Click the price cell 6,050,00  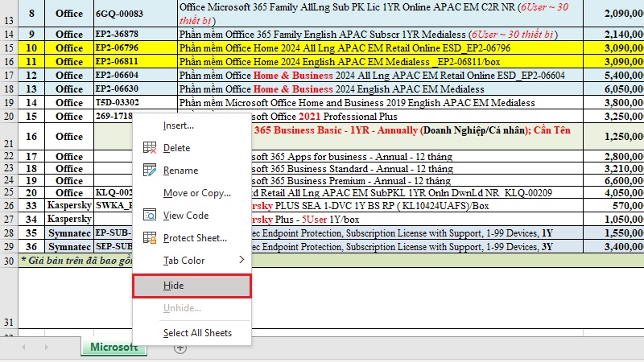click(613, 89)
